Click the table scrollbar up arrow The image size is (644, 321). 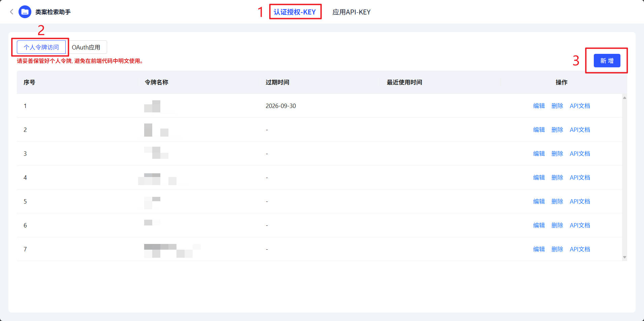[x=624, y=98]
